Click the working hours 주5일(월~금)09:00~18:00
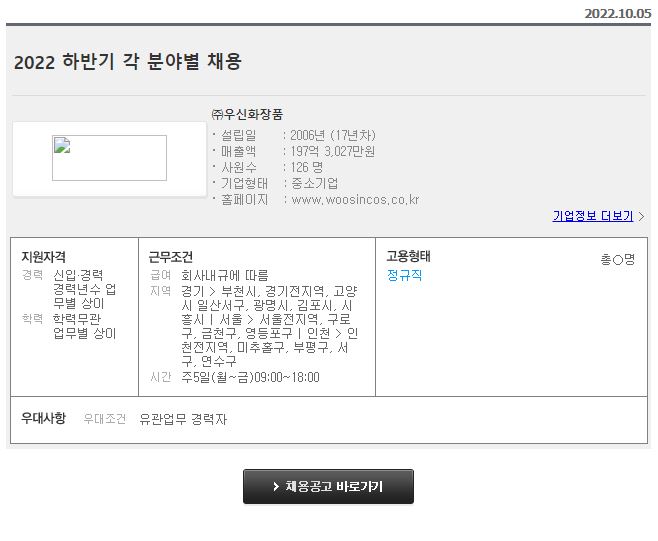 tap(250, 377)
